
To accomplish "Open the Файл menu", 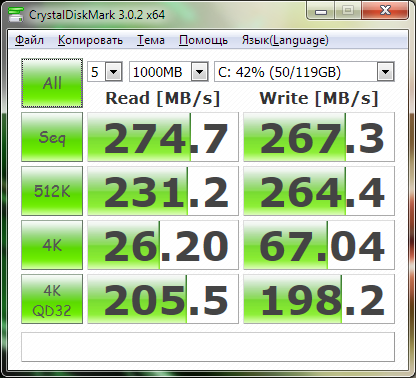I will (29, 40).
